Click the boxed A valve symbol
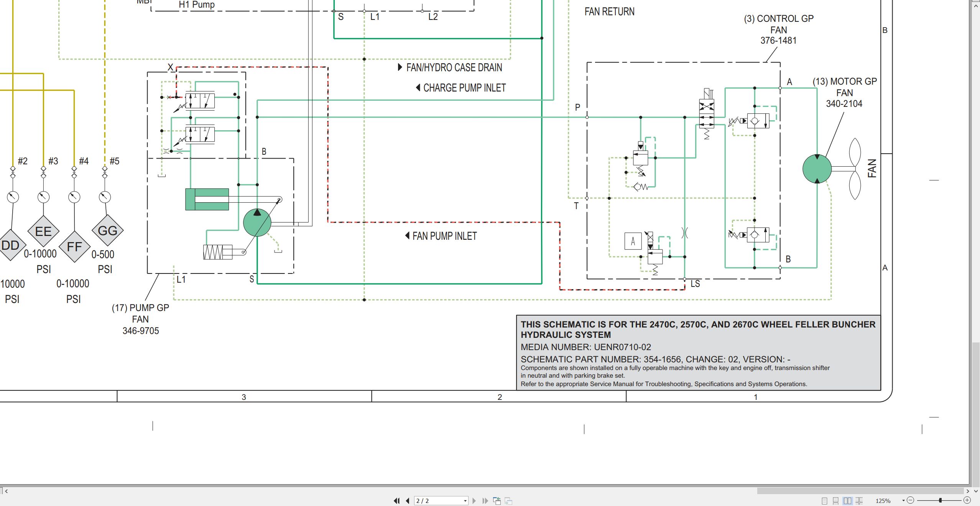980x506 pixels. coord(633,241)
